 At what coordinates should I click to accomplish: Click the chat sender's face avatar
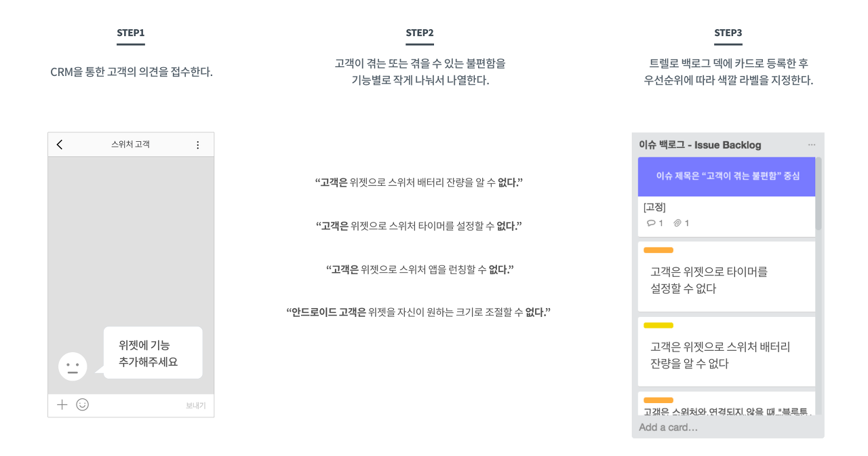pyautogui.click(x=73, y=366)
